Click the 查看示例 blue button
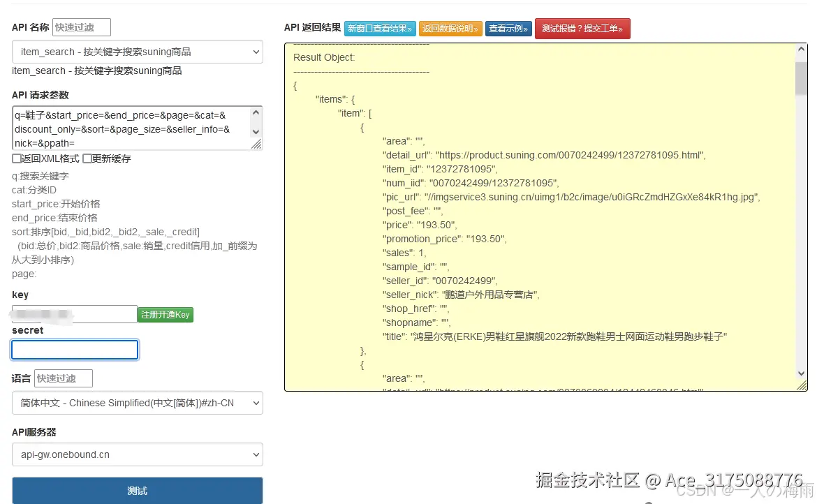Viewport: 817px width, 504px height. tap(508, 29)
